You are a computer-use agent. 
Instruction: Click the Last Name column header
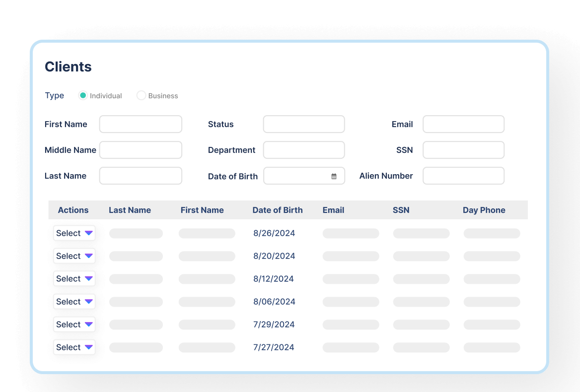130,210
